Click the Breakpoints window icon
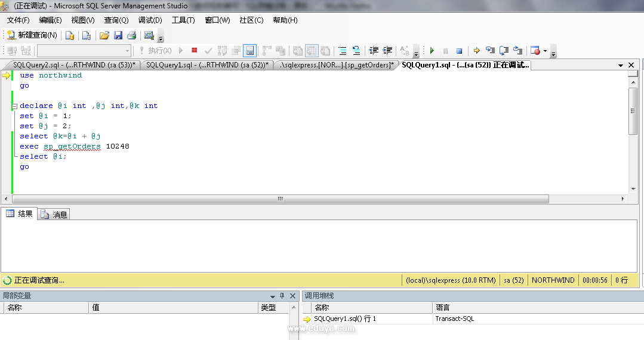 [535, 51]
